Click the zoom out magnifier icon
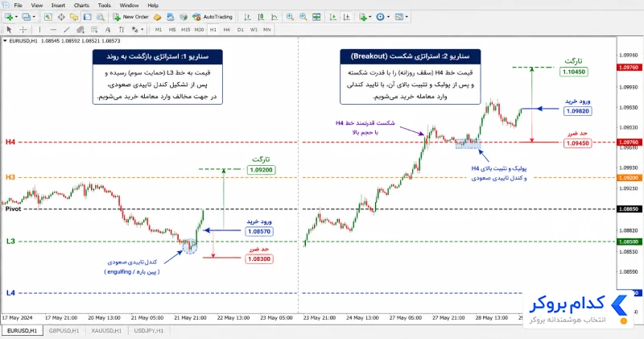The image size is (644, 339). [303, 17]
